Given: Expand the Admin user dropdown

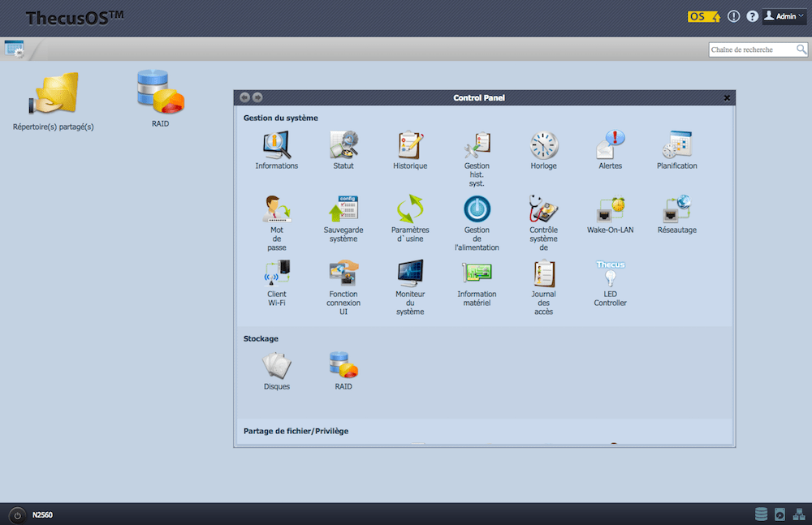Looking at the screenshot, I should (784, 16).
